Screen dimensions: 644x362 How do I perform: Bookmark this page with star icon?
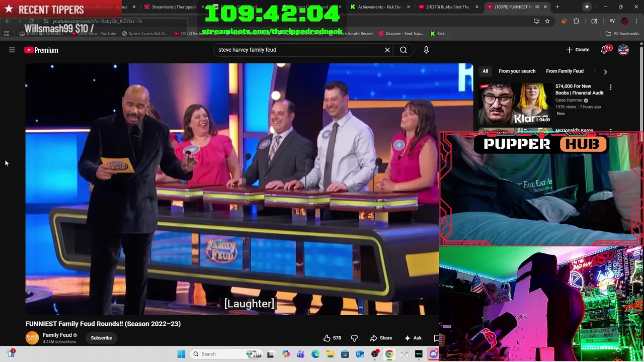[x=547, y=21]
